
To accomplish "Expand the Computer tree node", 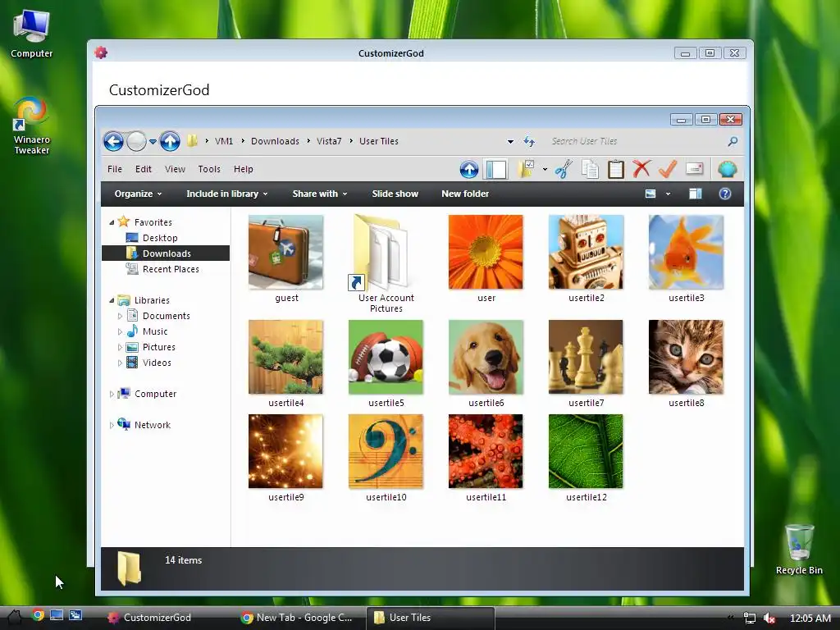I will [112, 394].
